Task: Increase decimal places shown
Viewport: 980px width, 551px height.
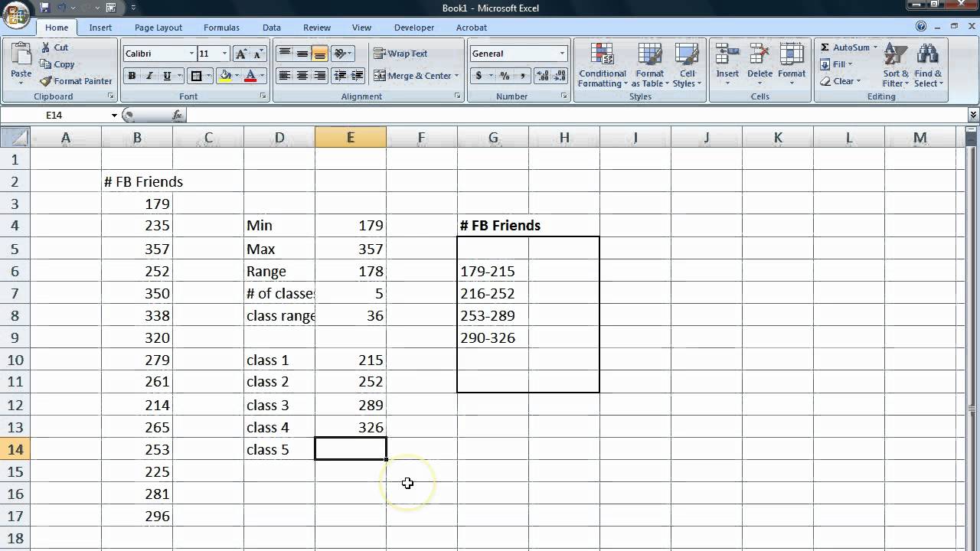Action: [543, 76]
